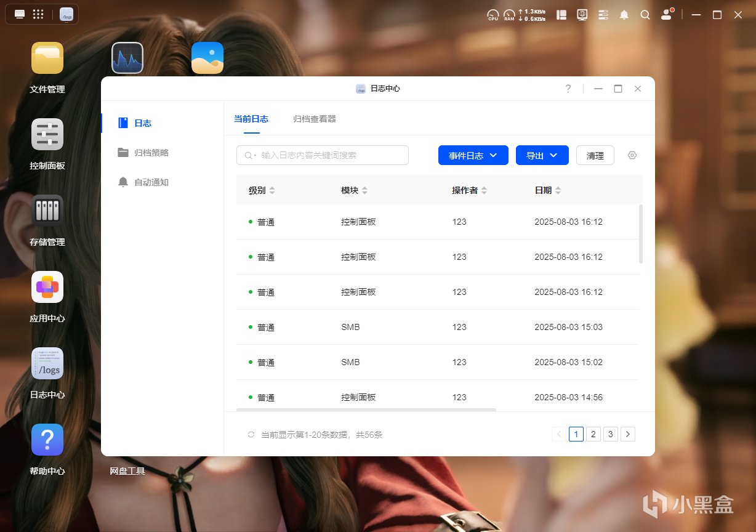The width and height of the screenshot is (756, 532).
Task: Click the RAM usage indicator
Action: [509, 15]
